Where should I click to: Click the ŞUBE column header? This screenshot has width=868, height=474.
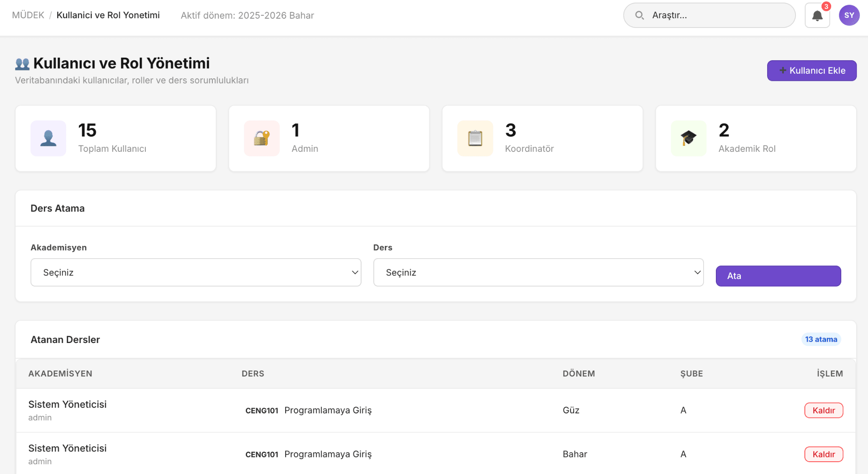click(x=691, y=374)
